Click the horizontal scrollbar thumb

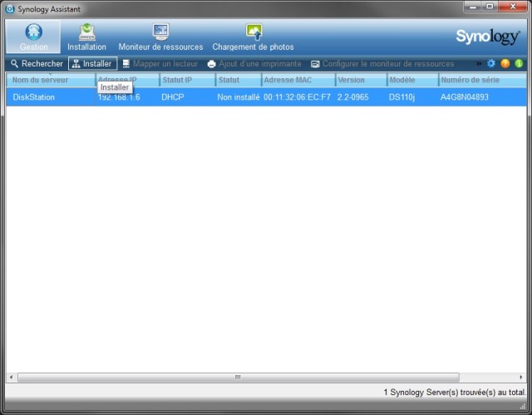[239, 377]
